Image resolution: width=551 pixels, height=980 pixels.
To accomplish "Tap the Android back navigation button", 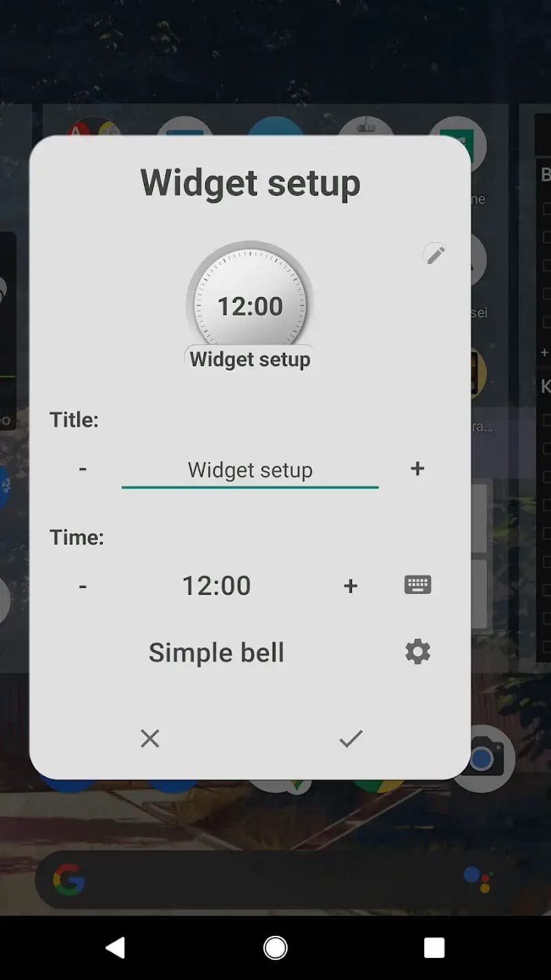I will point(116,948).
